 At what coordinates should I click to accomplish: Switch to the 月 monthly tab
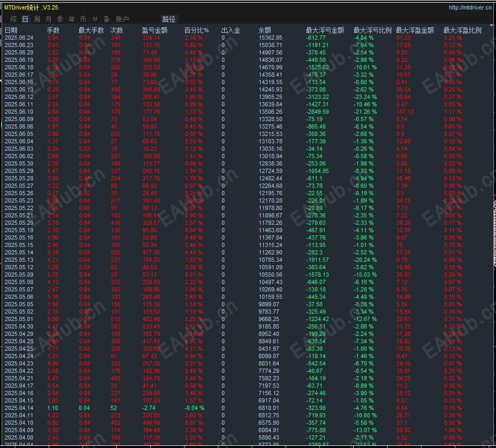49,19
